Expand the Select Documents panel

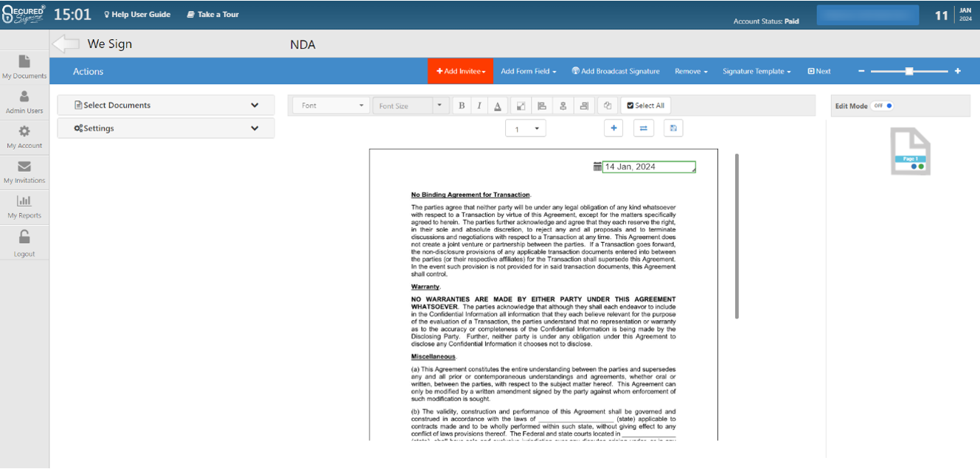pyautogui.click(x=166, y=105)
